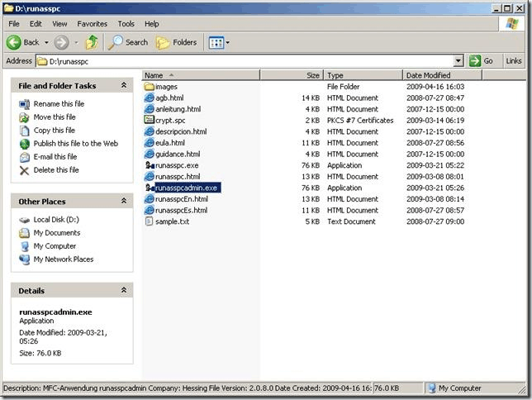Viewport: 532px width, 400px height.
Task: Open the Edit menu
Action: (36, 24)
